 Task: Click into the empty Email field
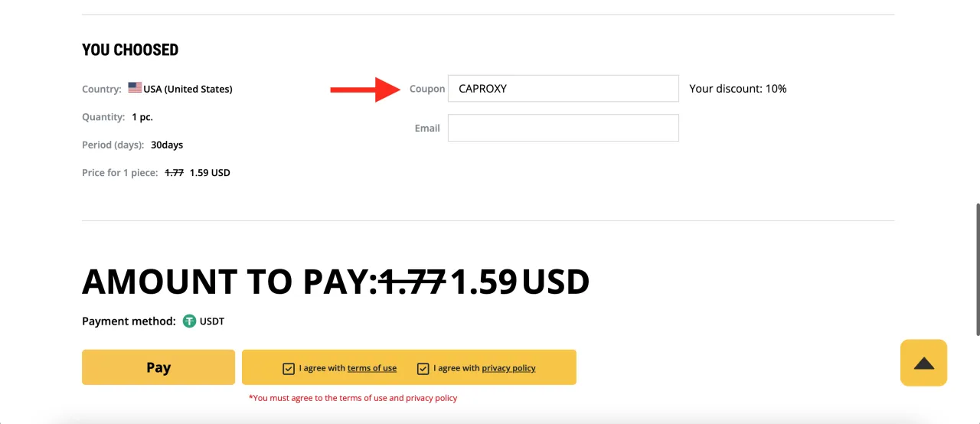point(563,128)
